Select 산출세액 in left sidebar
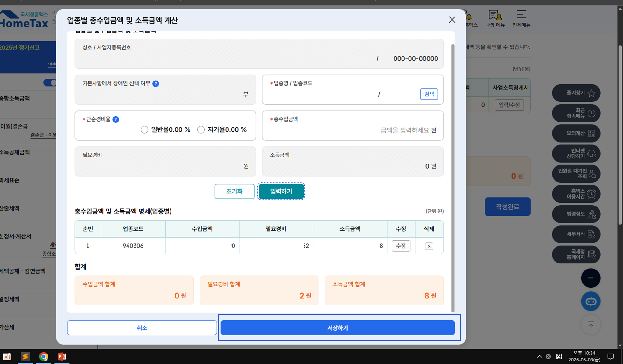This screenshot has width=623, height=364. pos(10,208)
